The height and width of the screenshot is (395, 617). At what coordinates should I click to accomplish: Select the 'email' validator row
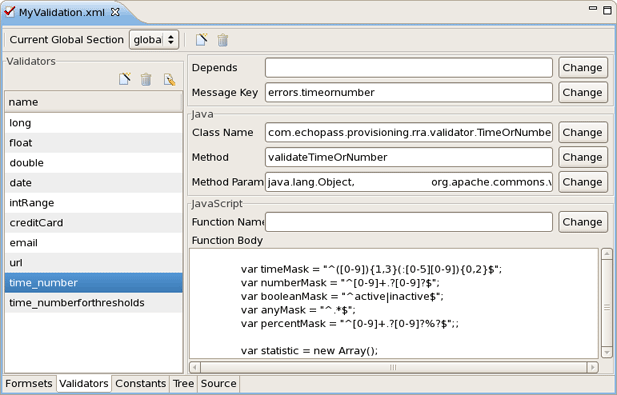pyautogui.click(x=94, y=243)
